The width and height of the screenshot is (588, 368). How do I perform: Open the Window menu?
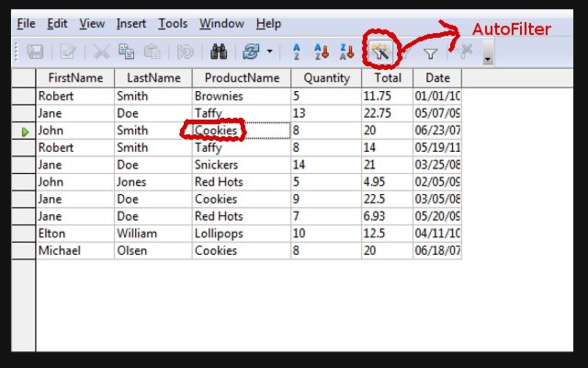point(221,23)
